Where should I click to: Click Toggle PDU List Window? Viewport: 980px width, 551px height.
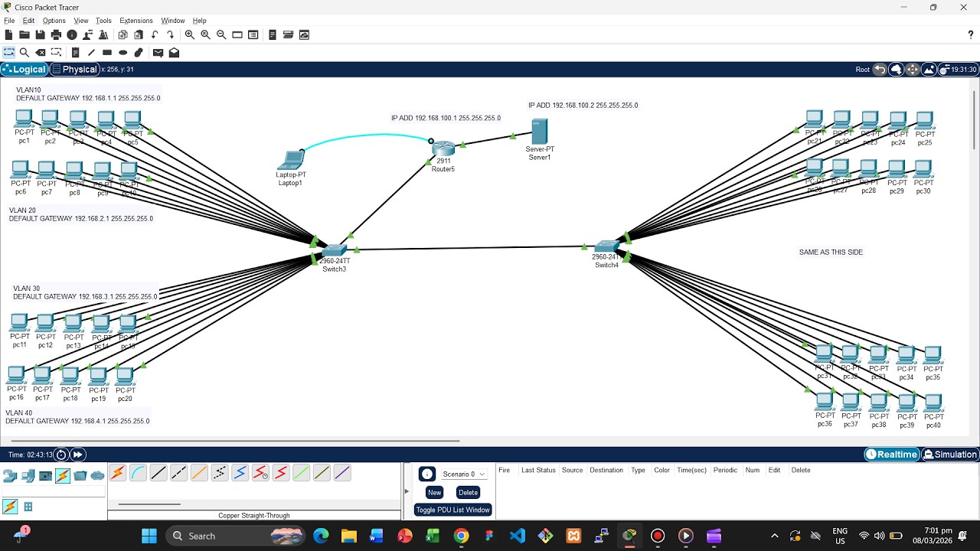point(453,510)
